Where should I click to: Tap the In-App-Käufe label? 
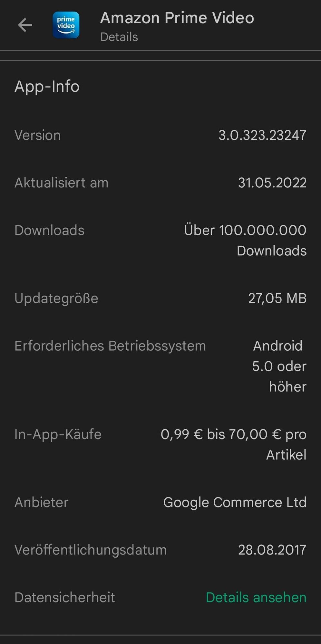[58, 434]
